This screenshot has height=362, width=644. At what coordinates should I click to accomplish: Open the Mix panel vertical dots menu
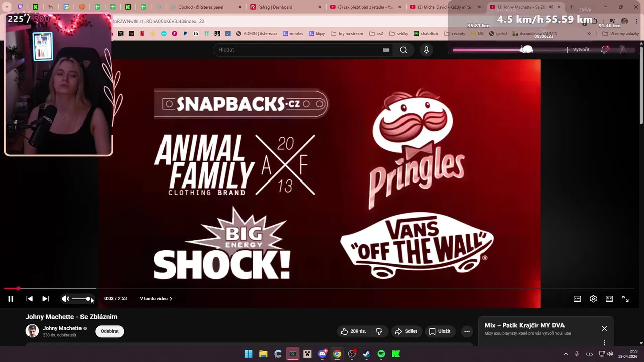point(604,343)
